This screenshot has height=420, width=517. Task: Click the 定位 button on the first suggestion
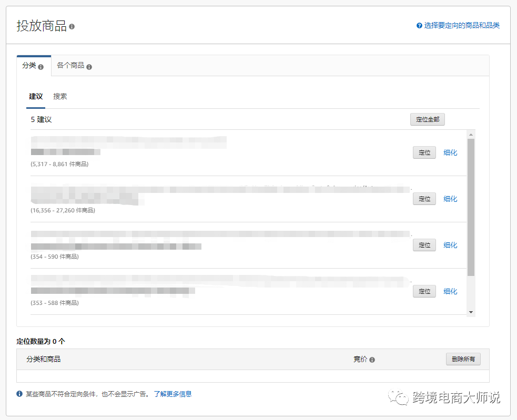[x=424, y=152]
